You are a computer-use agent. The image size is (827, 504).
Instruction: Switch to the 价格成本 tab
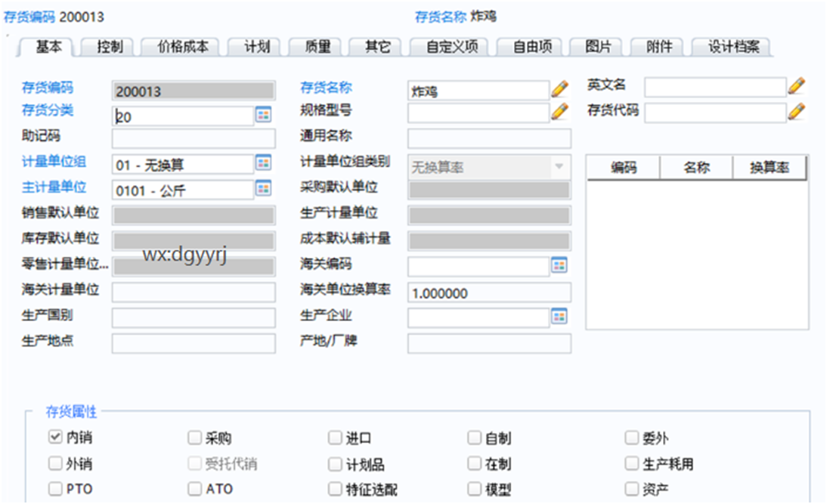pyautogui.click(x=184, y=45)
